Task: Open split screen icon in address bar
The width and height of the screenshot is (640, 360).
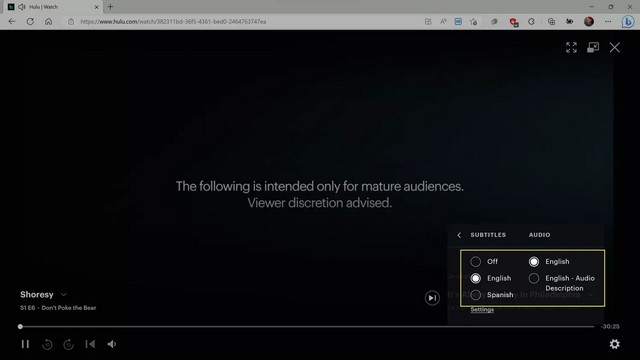Action: point(428,22)
